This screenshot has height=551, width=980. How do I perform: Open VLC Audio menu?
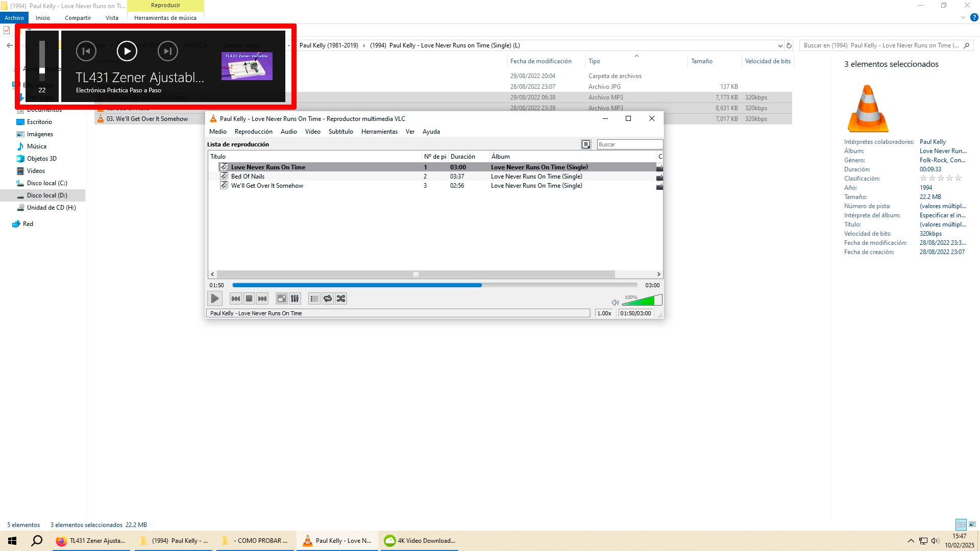tap(289, 132)
